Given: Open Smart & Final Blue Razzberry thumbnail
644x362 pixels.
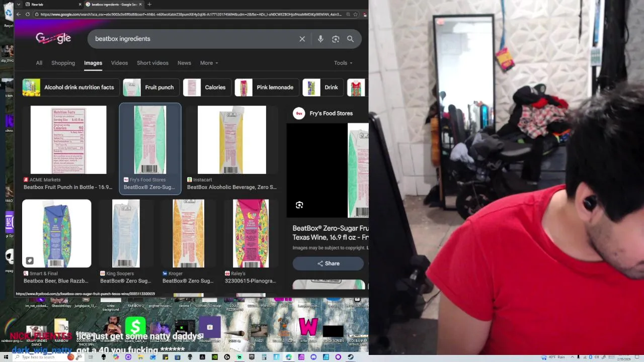Looking at the screenshot, I should coord(57,233).
